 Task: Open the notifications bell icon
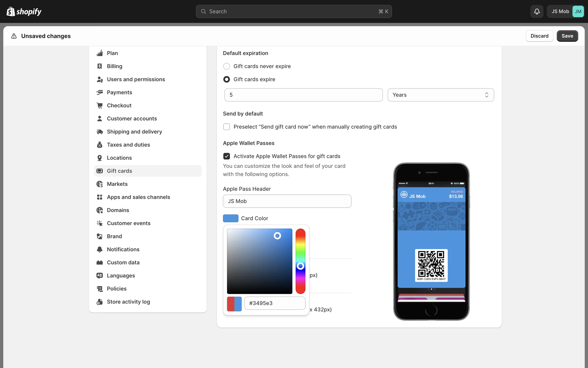537,11
